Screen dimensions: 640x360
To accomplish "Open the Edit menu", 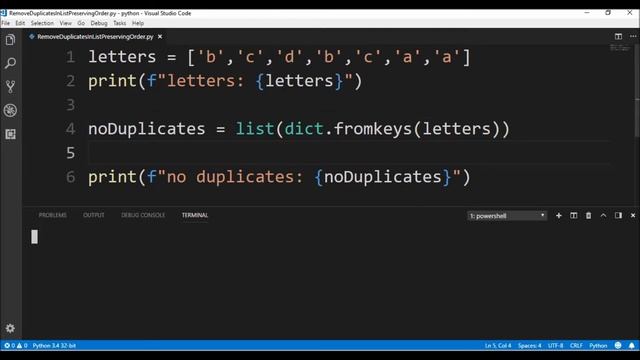I will coord(20,23).
